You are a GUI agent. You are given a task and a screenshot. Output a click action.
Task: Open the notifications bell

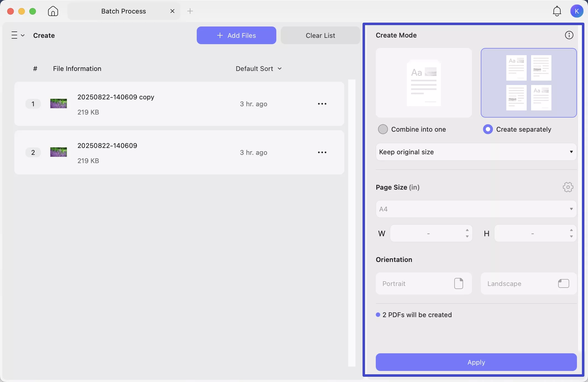tap(557, 11)
